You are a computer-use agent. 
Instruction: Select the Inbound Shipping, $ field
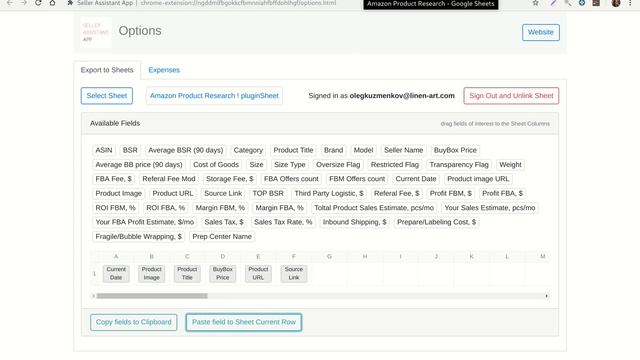click(355, 222)
